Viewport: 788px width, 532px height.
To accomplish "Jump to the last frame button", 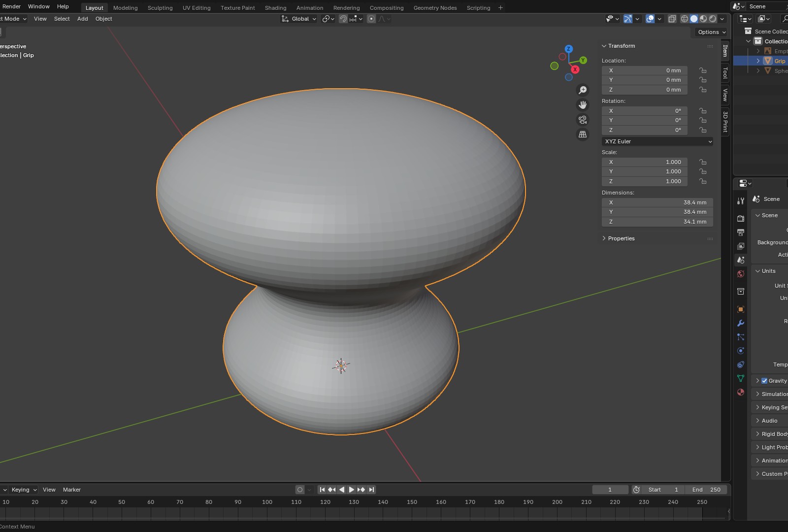I will (x=372, y=490).
